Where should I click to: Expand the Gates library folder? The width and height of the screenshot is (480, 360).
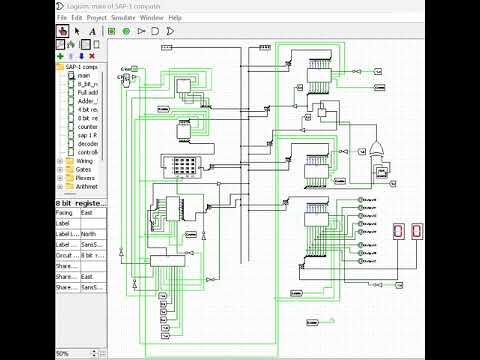pyautogui.click(x=60, y=170)
